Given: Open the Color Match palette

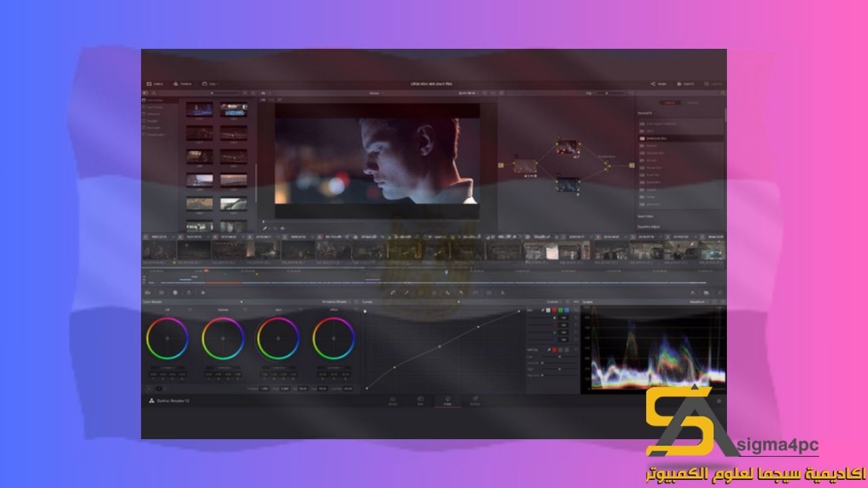Looking at the screenshot, I should pos(161,292).
